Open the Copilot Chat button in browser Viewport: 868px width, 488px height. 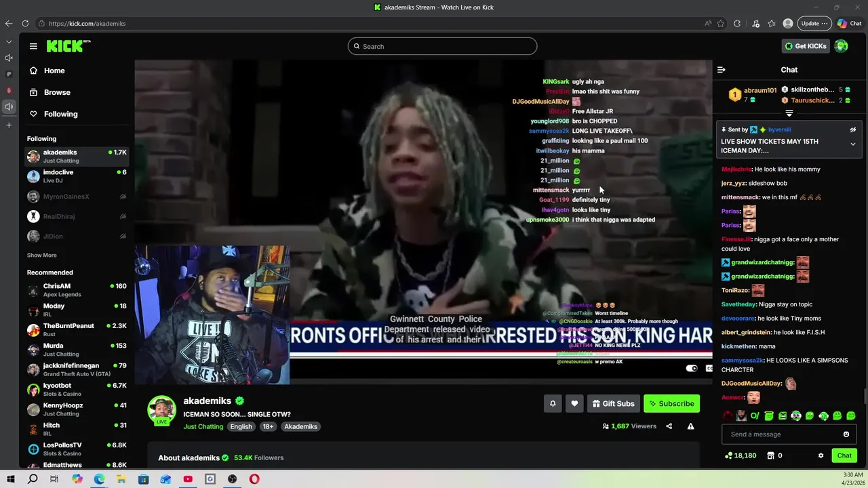pyautogui.click(x=849, y=23)
